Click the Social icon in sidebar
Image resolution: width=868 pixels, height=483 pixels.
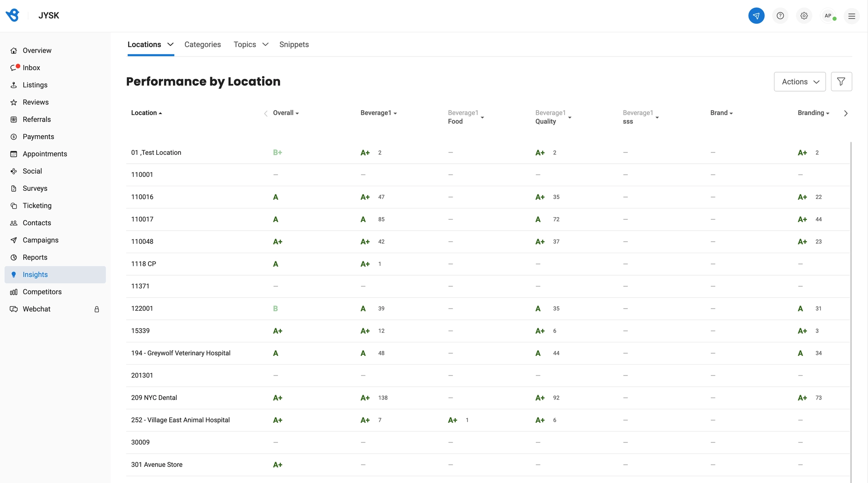(x=14, y=171)
